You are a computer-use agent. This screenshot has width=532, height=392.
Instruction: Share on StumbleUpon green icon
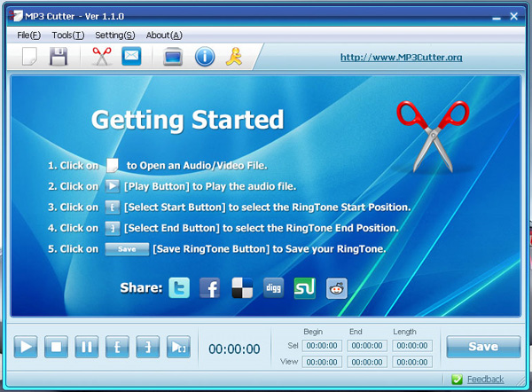click(305, 288)
